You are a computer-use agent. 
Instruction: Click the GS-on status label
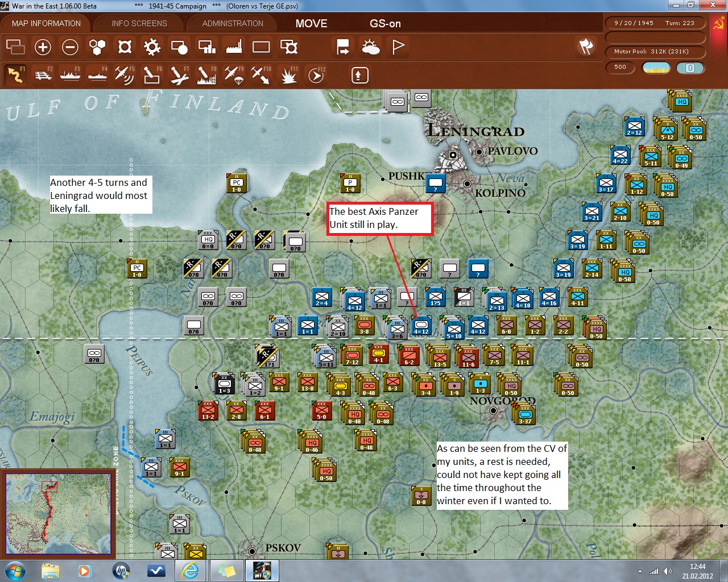(x=385, y=23)
